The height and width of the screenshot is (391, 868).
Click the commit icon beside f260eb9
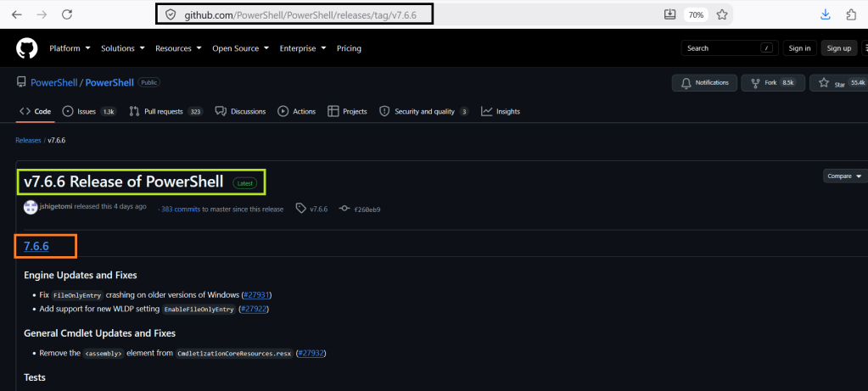coord(344,209)
